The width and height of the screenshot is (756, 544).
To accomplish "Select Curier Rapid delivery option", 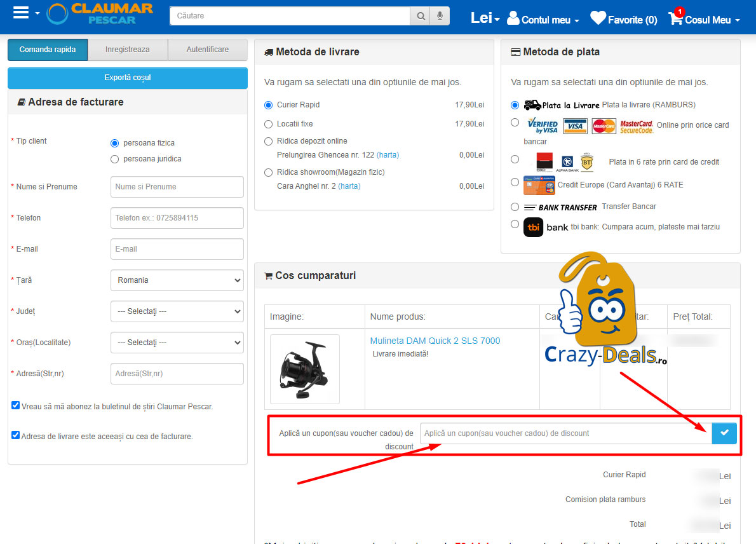I will [269, 105].
